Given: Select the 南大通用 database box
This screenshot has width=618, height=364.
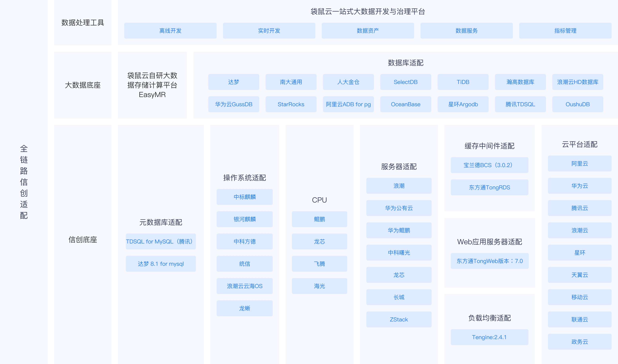Looking at the screenshot, I should coord(291,82).
